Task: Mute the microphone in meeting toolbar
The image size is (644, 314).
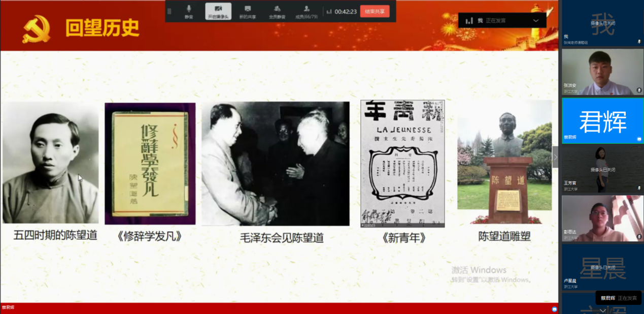Action: (x=189, y=11)
